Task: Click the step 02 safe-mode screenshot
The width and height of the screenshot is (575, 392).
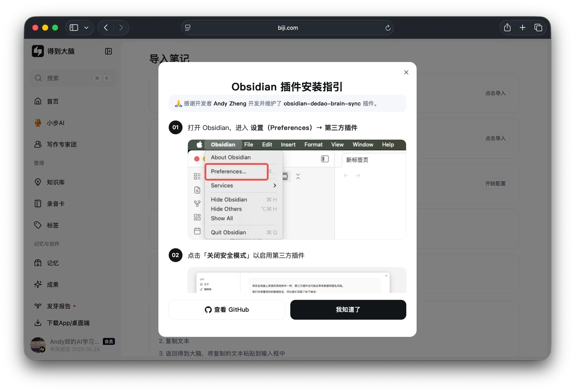Action: pos(297,280)
